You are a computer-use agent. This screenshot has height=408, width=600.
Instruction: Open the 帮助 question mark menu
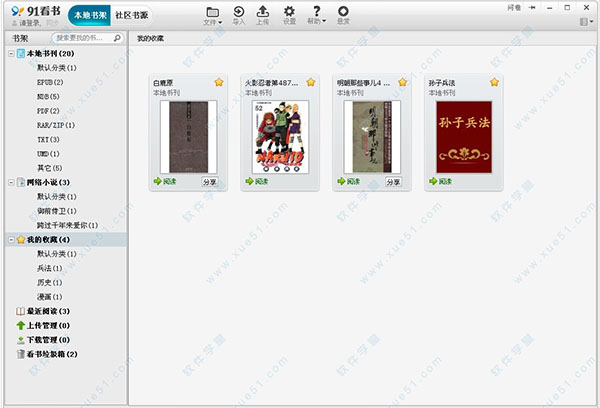[316, 16]
